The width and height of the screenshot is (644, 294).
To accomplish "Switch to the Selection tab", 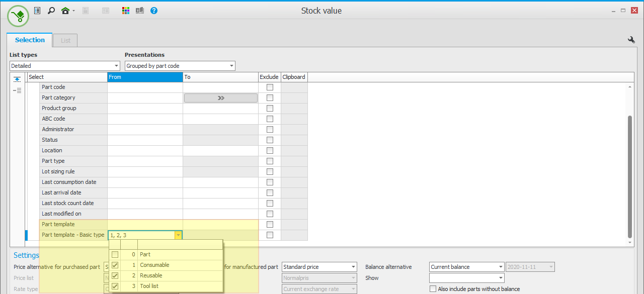I will pos(30,40).
